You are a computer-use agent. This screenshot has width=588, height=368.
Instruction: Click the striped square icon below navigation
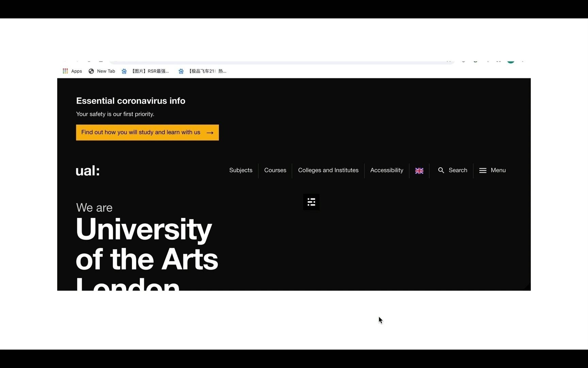(311, 202)
